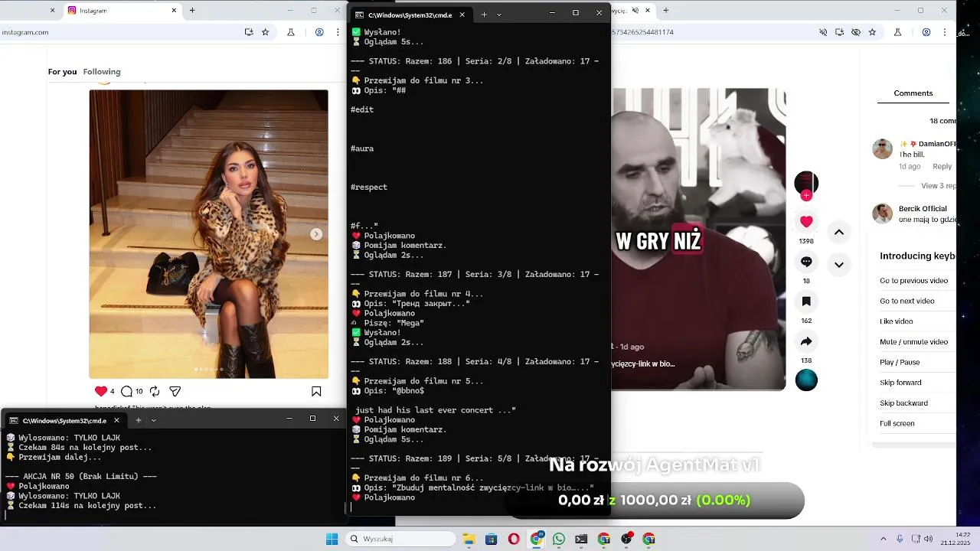
Task: Open DamianOFF's avatar in the comments
Action: 883,148
